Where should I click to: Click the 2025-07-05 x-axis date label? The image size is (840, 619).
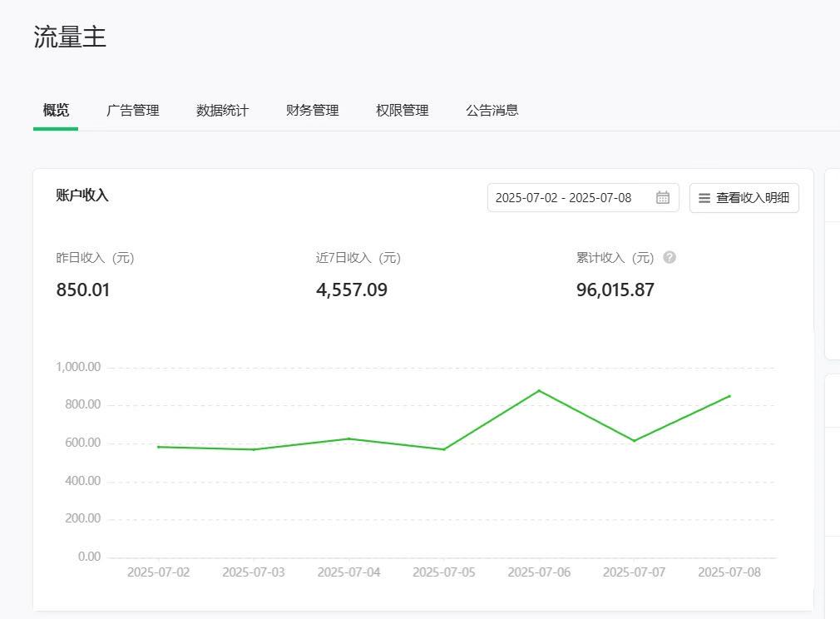point(444,572)
